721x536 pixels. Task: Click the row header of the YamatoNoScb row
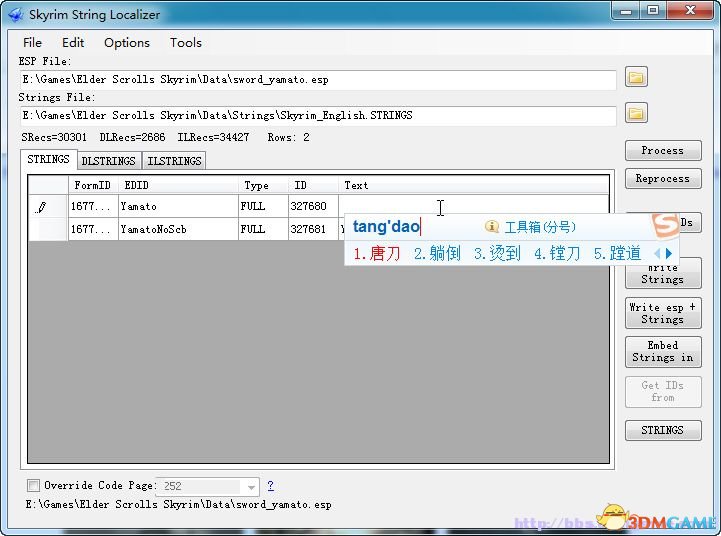click(48, 229)
